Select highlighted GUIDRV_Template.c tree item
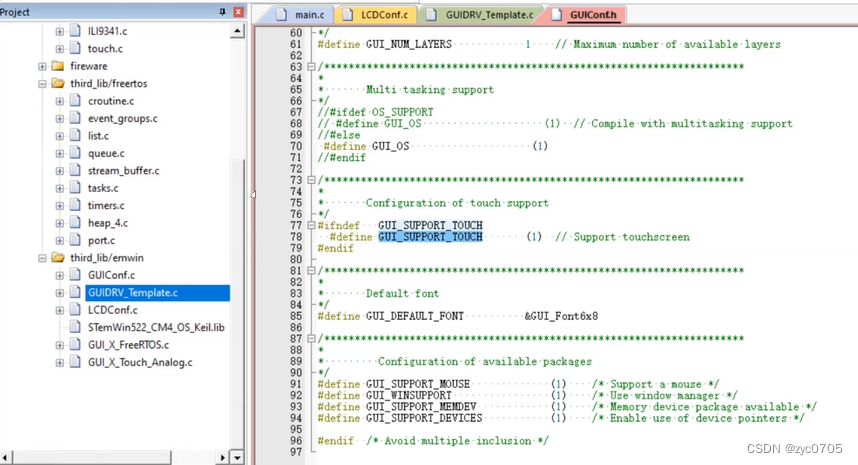 pyautogui.click(x=157, y=293)
